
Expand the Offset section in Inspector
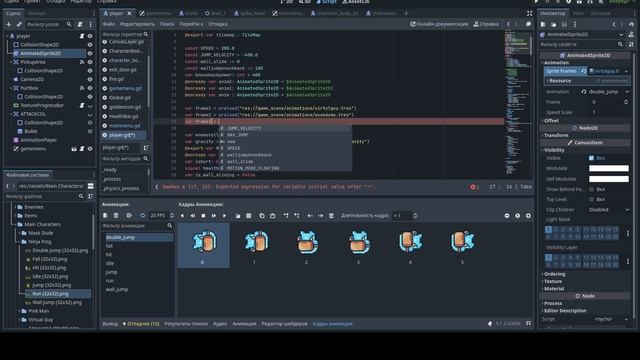tap(551, 121)
